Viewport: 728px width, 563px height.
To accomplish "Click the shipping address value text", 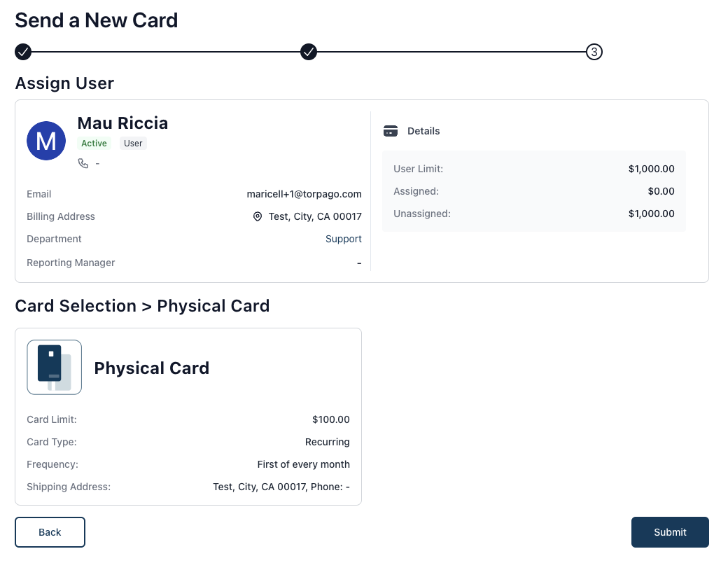I will (x=281, y=487).
